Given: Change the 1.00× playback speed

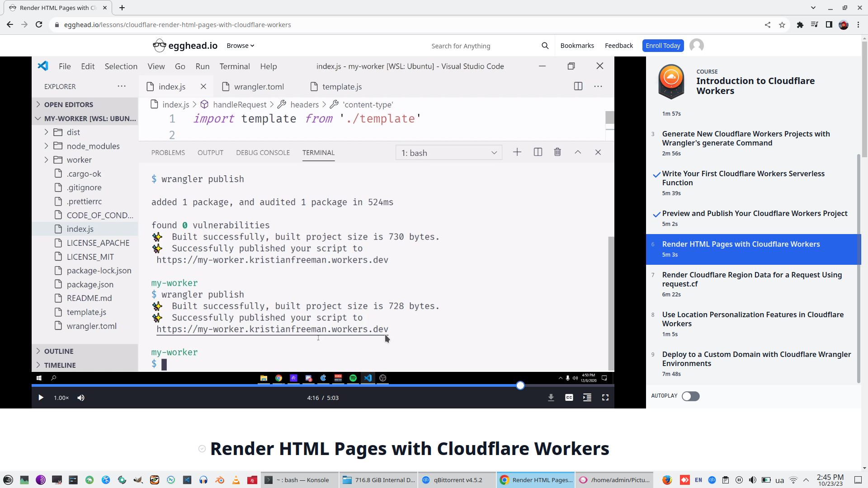Looking at the screenshot, I should pos(61,398).
